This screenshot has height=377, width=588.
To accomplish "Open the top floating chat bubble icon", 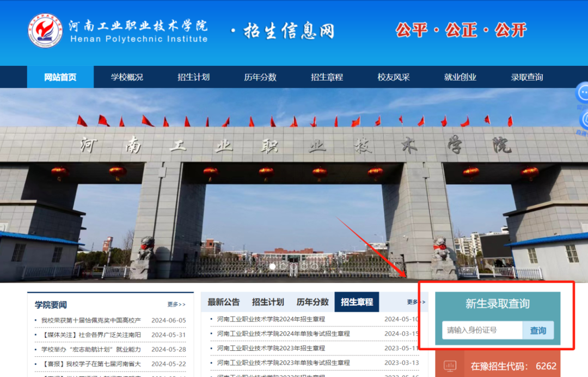I will (584, 91).
